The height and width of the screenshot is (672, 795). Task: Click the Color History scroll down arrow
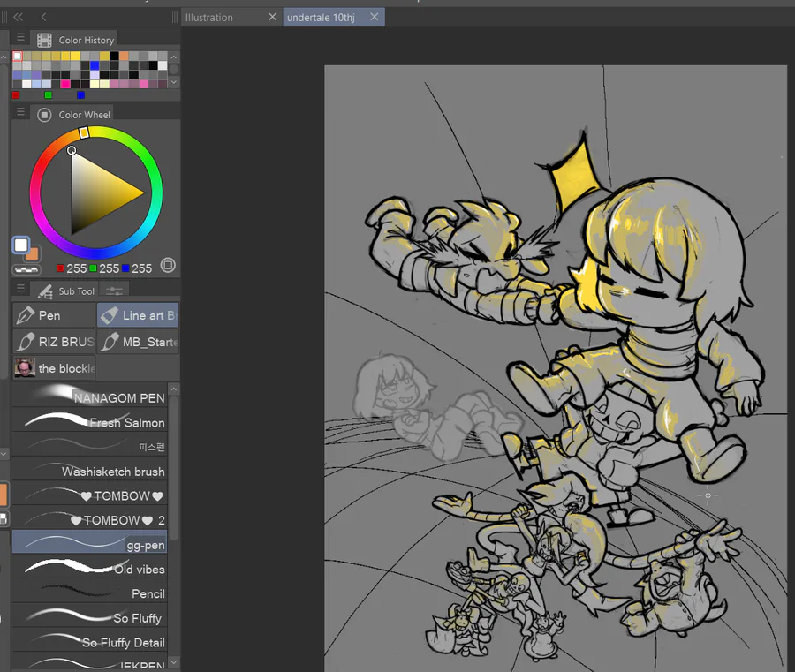pos(174,81)
